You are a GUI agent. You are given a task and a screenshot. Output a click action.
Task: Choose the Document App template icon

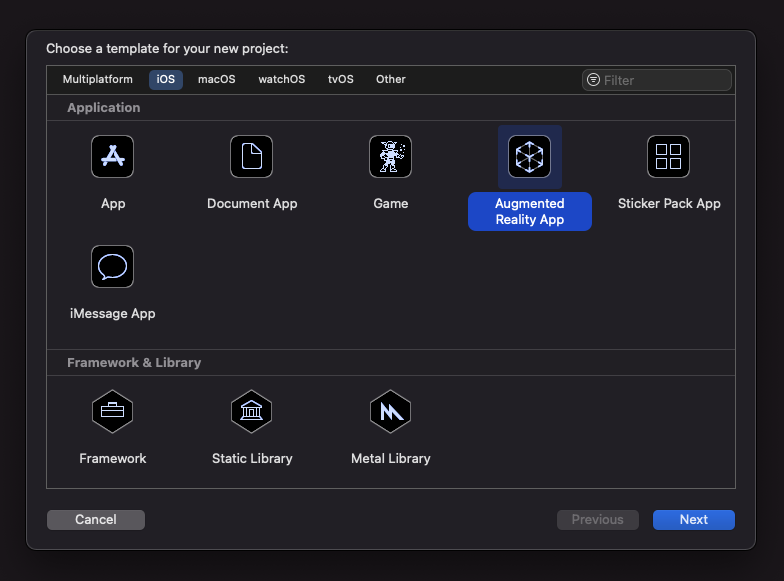pos(251,157)
